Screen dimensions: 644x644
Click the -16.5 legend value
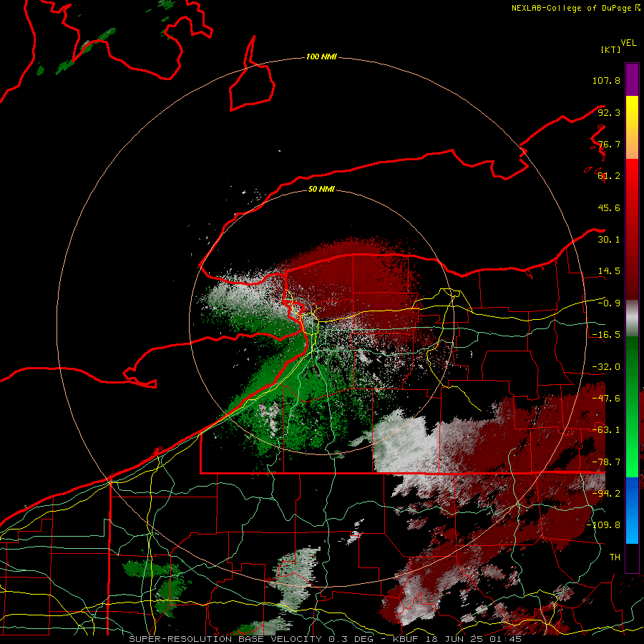[x=606, y=335]
